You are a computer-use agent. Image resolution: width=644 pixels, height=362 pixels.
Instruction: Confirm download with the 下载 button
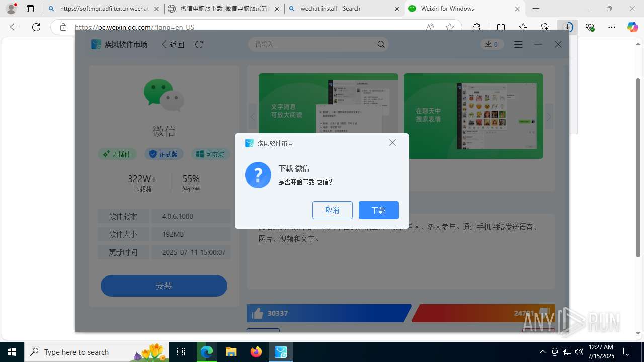point(379,210)
